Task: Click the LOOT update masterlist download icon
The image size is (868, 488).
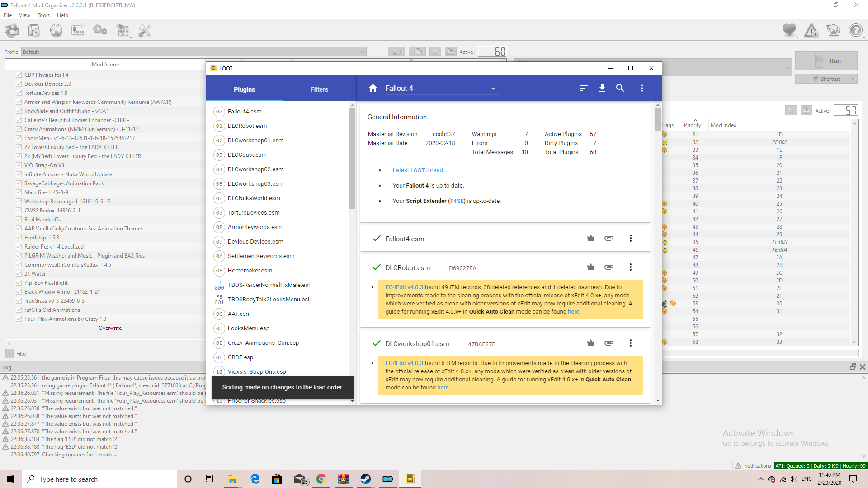Action: coord(602,88)
